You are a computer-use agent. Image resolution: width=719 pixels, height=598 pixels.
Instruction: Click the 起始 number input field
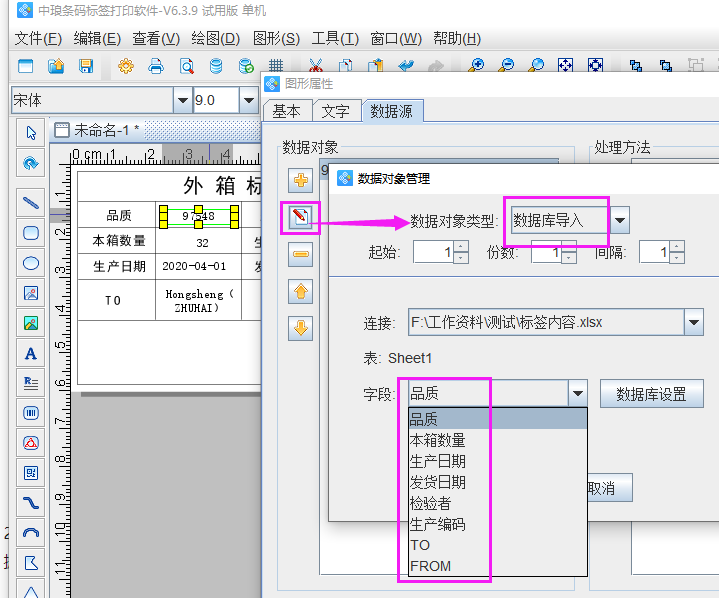[434, 252]
